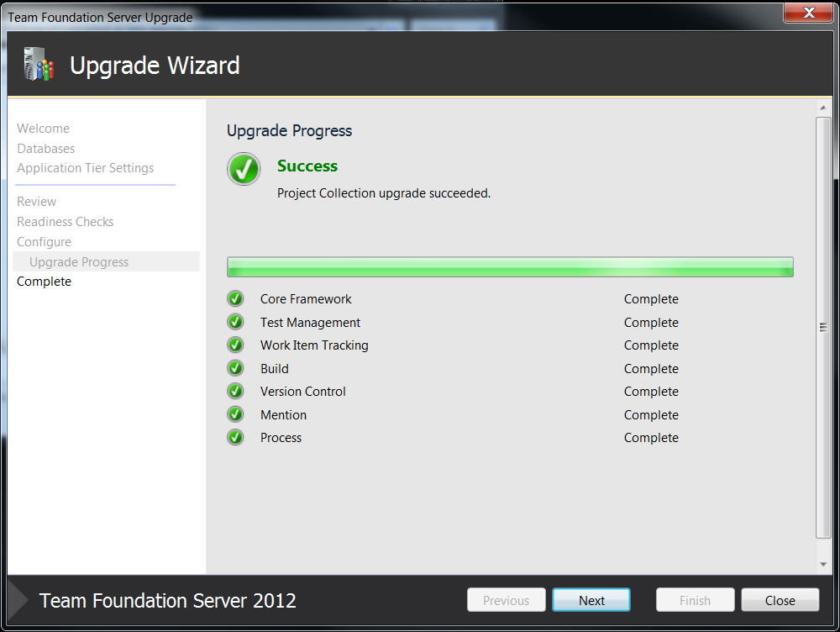Jump to the Complete step in sidebar
Viewport: 840px width, 632px height.
point(44,282)
